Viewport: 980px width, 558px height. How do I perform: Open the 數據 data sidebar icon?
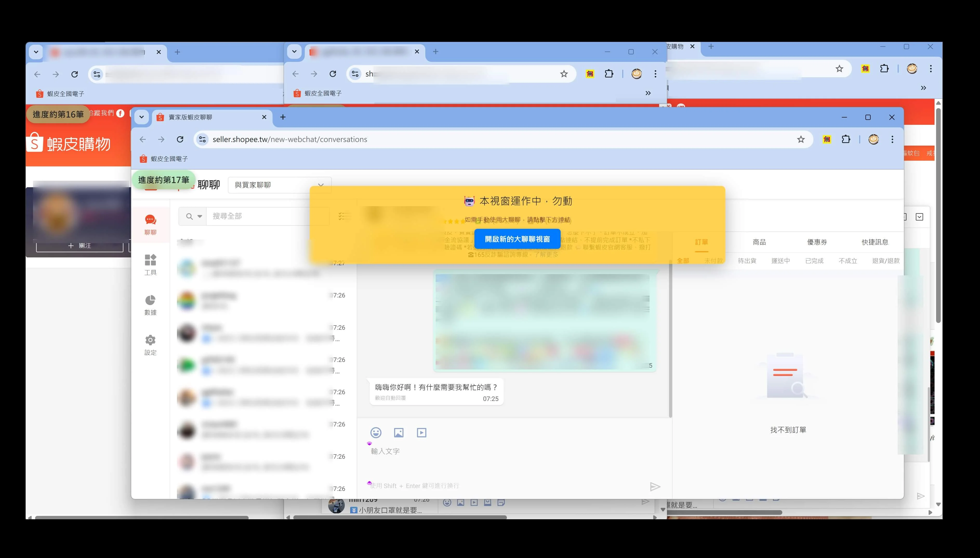coord(150,305)
